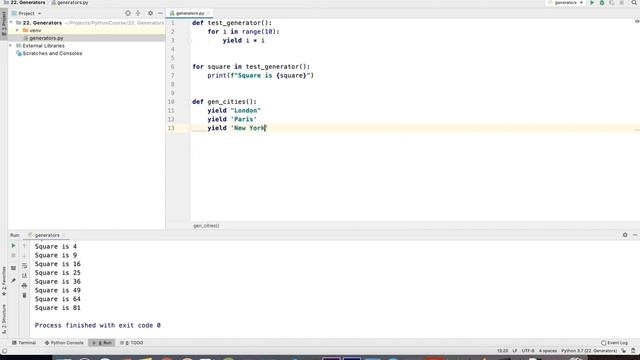Toggle soft-wrap in Run console

tap(24, 266)
